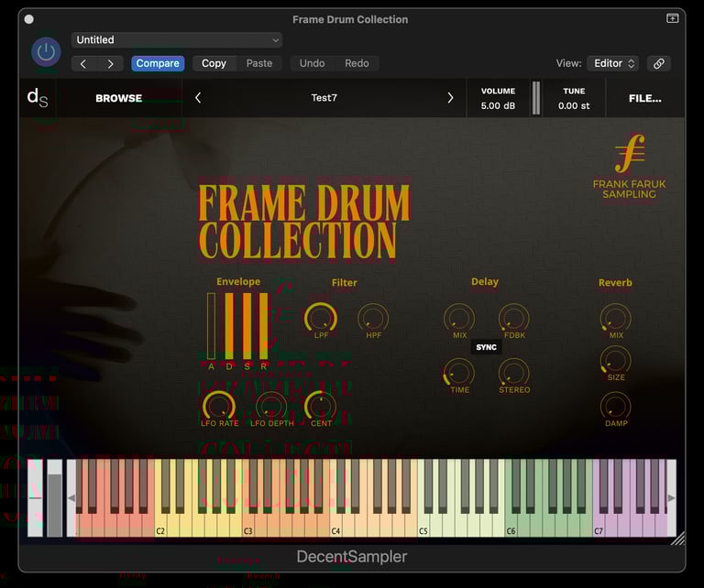Click the Frank Faruk Sampling logo
This screenshot has height=588, width=704.
(630, 167)
